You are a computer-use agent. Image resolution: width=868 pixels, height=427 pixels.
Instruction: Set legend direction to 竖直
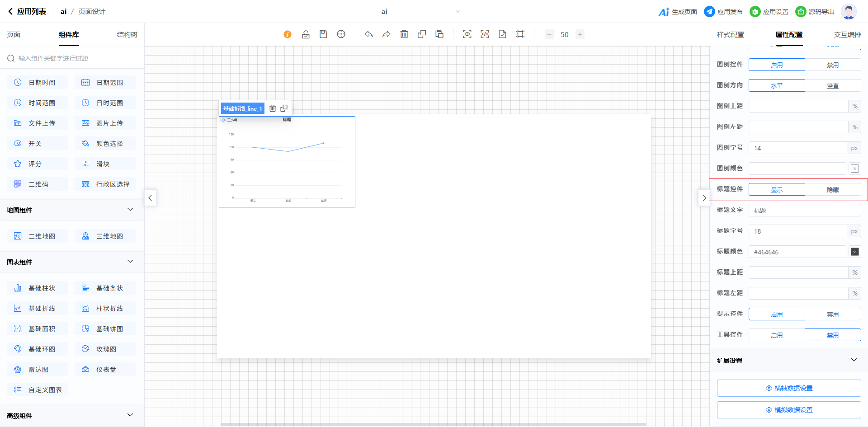[833, 86]
